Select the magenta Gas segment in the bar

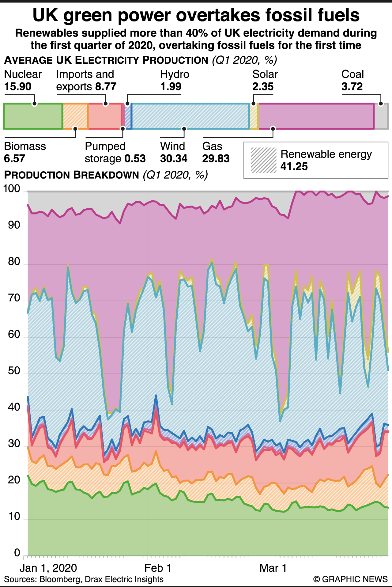tap(316, 116)
